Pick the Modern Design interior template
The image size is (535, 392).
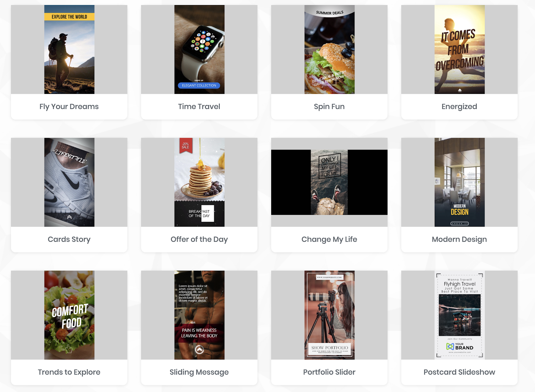coord(459,182)
